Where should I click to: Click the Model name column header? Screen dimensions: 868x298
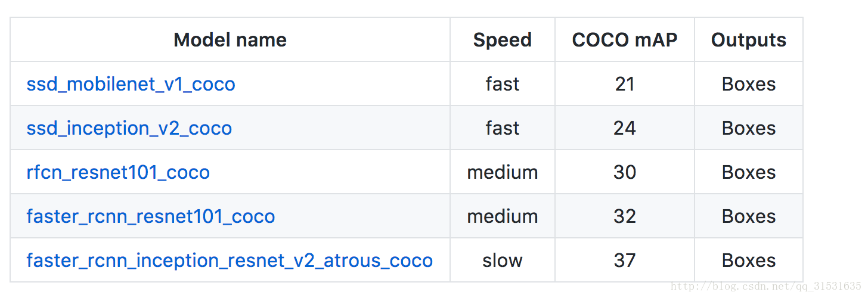[230, 40]
